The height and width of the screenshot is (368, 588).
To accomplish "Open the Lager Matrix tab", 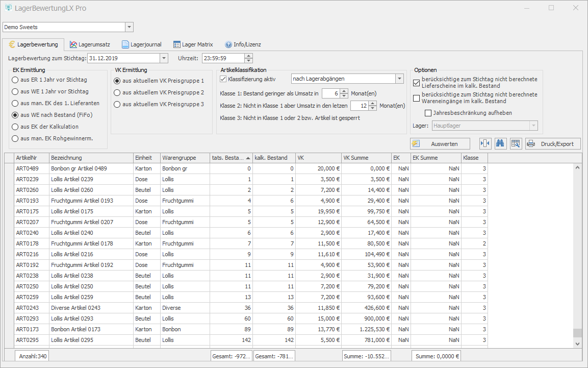I will click(193, 44).
